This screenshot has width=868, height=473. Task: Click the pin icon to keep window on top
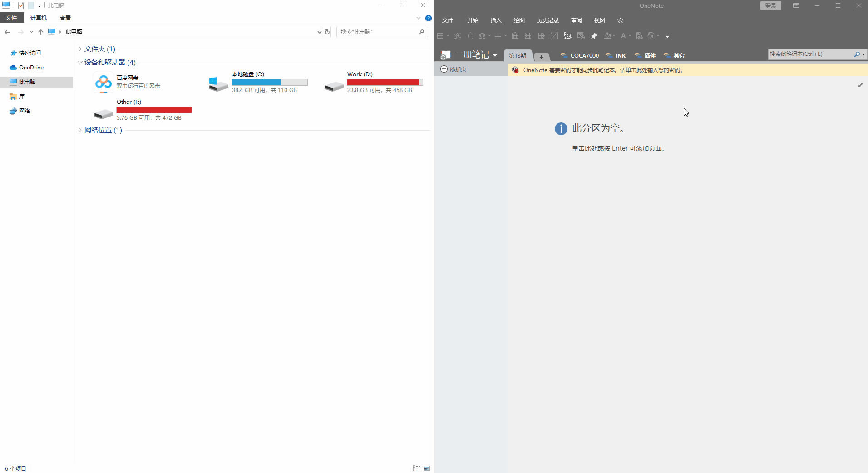coord(595,36)
